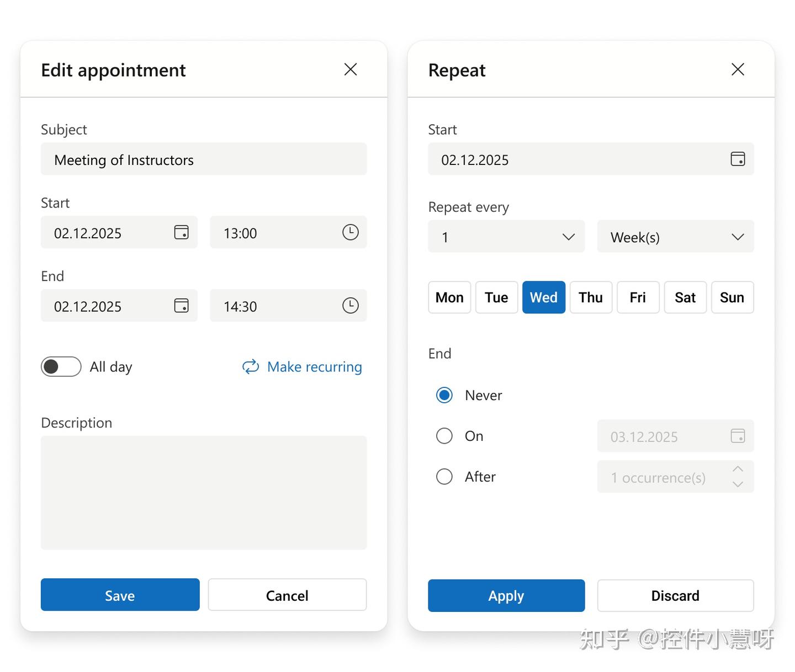This screenshot has width=795, height=672.
Task: Open calendar picker for appointment end date
Action: point(181,306)
